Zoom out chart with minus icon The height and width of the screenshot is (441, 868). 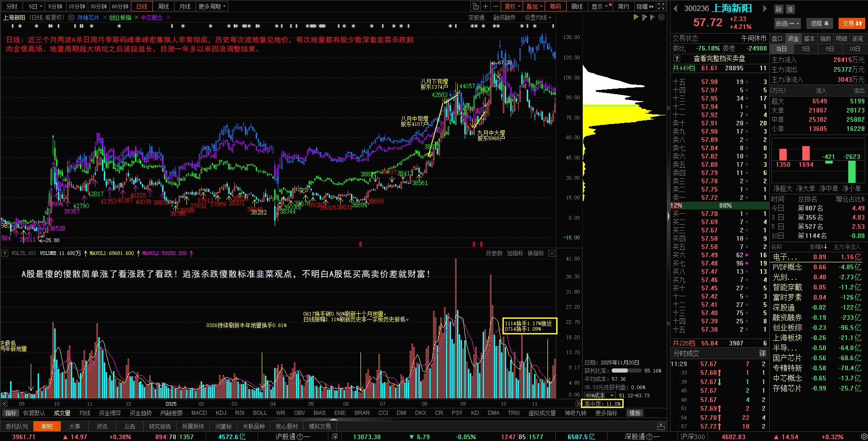[496, 6]
